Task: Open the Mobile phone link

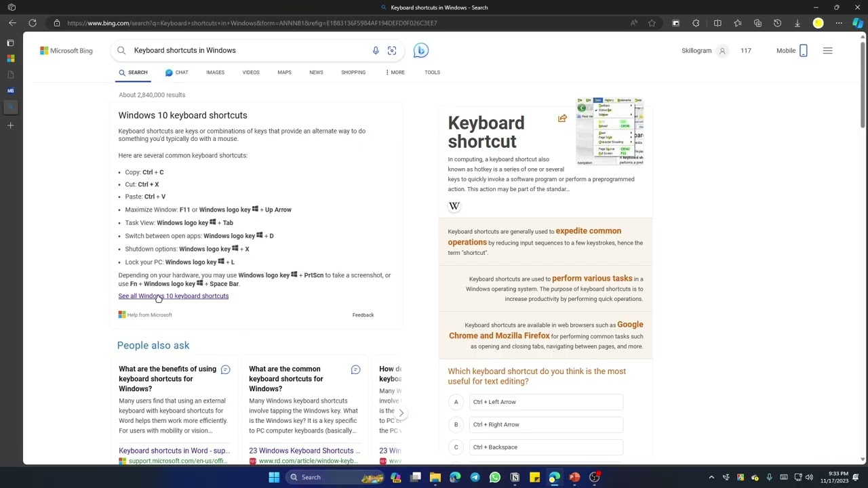Action: click(x=792, y=51)
